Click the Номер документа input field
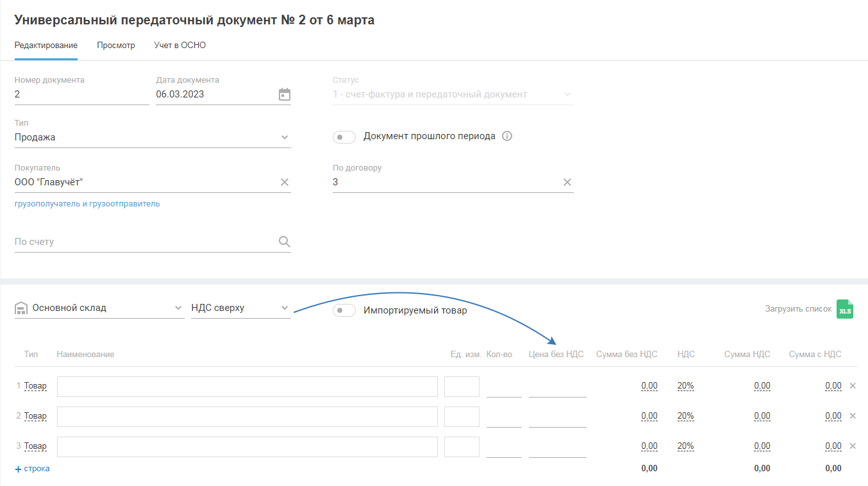 81,94
